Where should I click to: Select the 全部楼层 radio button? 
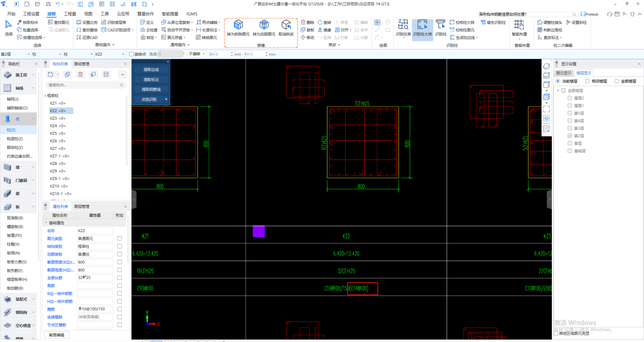pos(617,81)
